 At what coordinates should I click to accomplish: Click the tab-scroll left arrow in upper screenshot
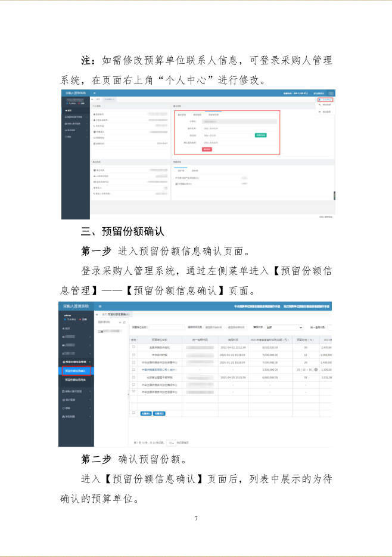[x=92, y=100]
